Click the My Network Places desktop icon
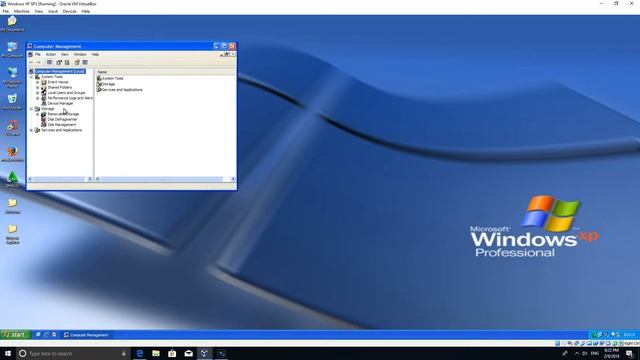Image resolution: width=640 pixels, height=360 pixels. click(x=12, y=77)
